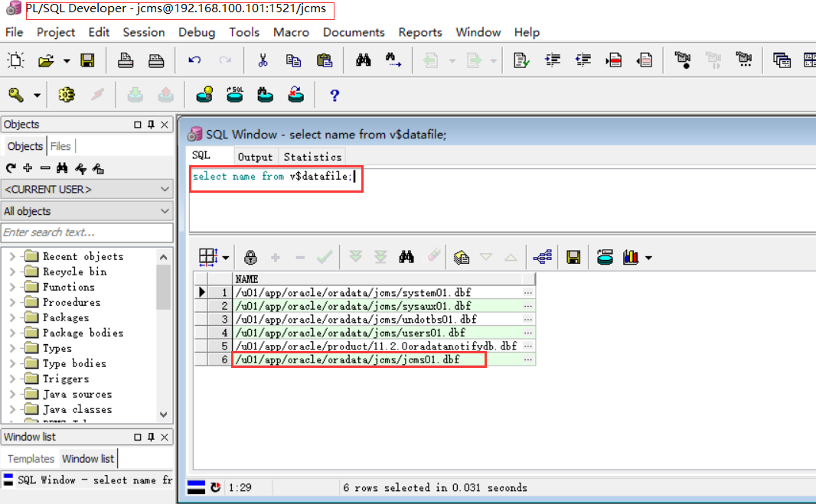Click the break execution icon in status bar
This screenshot has height=504, width=816.
point(215,487)
